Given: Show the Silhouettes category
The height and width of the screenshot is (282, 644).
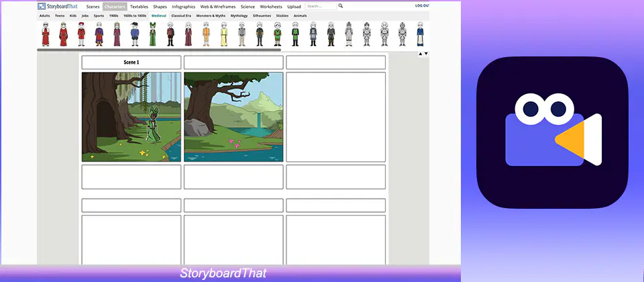Looking at the screenshot, I should pos(262,15).
